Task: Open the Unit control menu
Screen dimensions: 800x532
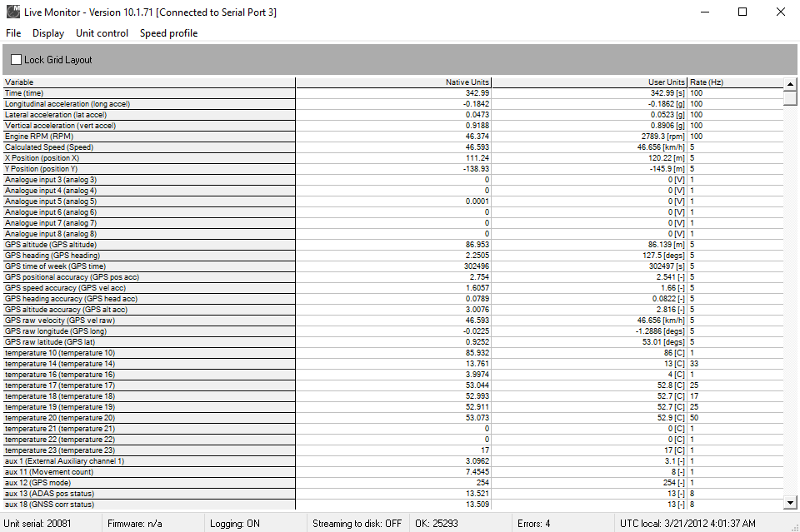Action: click(x=102, y=33)
